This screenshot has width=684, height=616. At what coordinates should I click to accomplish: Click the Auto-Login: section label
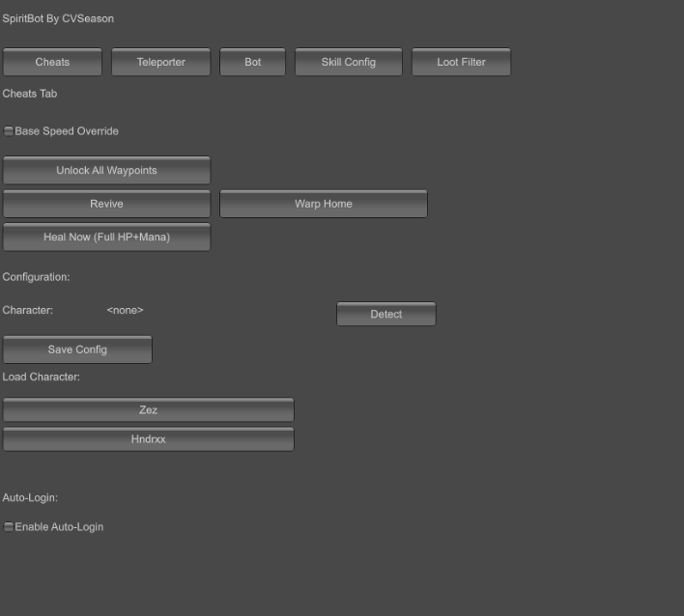tap(30, 497)
